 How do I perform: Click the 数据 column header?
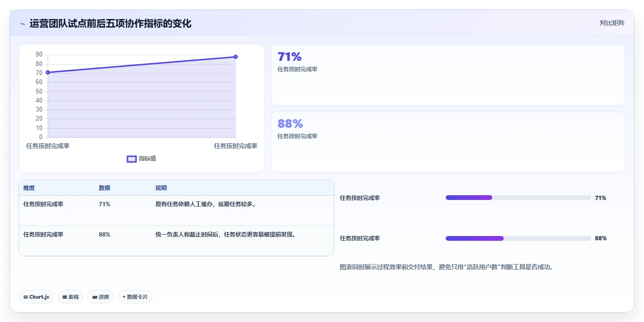tap(105, 188)
